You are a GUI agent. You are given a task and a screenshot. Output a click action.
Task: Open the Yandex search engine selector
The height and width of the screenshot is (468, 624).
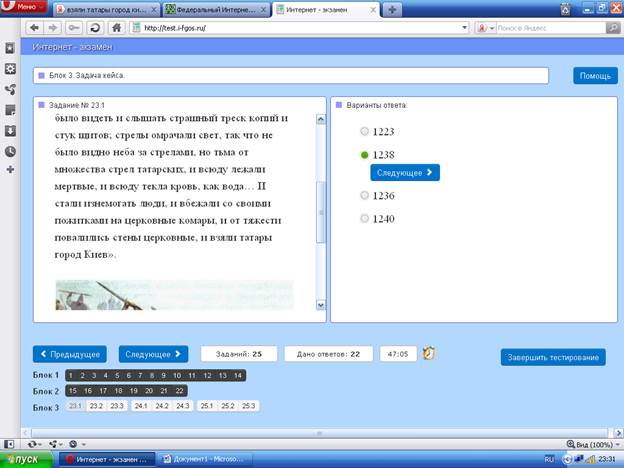(486, 28)
